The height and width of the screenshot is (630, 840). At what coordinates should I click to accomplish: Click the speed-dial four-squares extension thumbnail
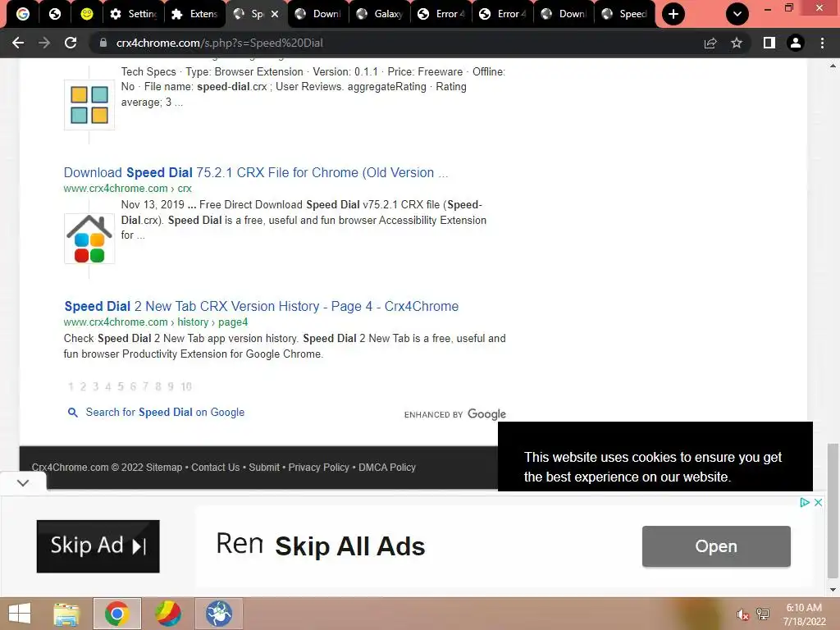coord(89,105)
